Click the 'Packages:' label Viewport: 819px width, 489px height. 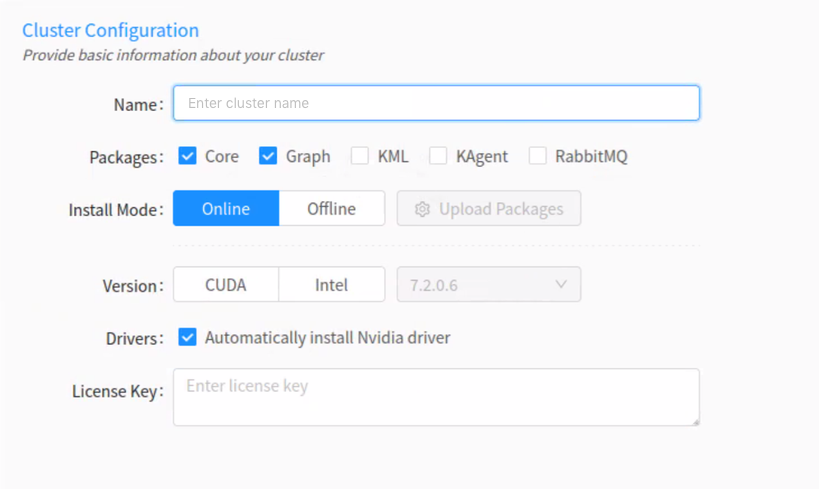click(126, 157)
